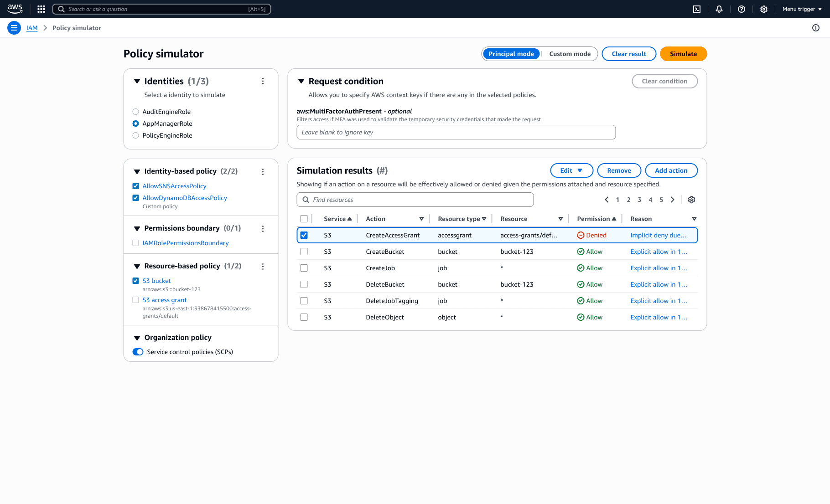Go to next results page arrow
The height and width of the screenshot is (504, 830).
672,200
